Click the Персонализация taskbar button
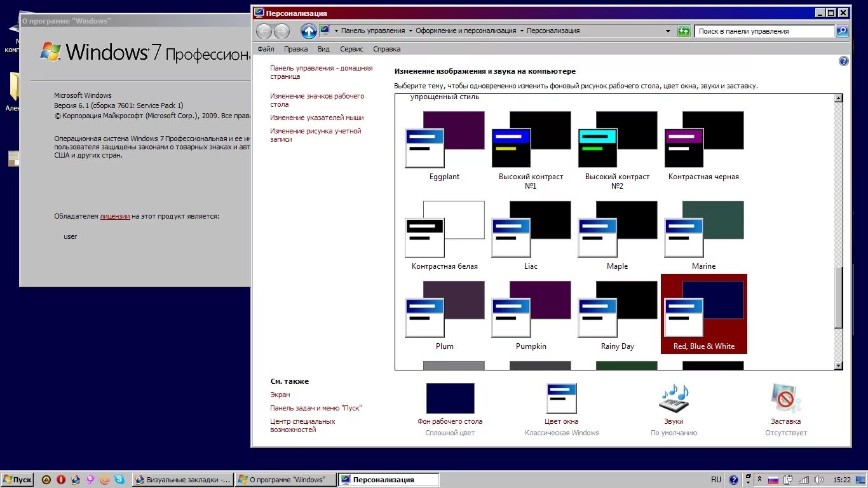This screenshot has width=868, height=488. pos(388,480)
